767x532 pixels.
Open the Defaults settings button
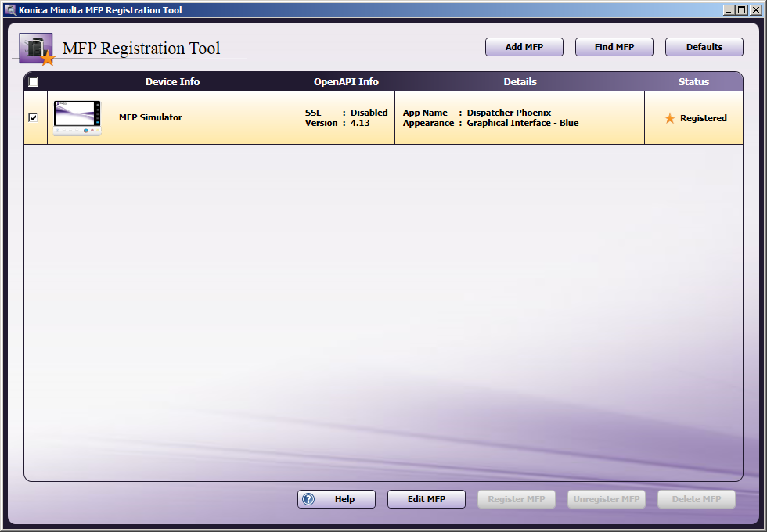coord(704,47)
